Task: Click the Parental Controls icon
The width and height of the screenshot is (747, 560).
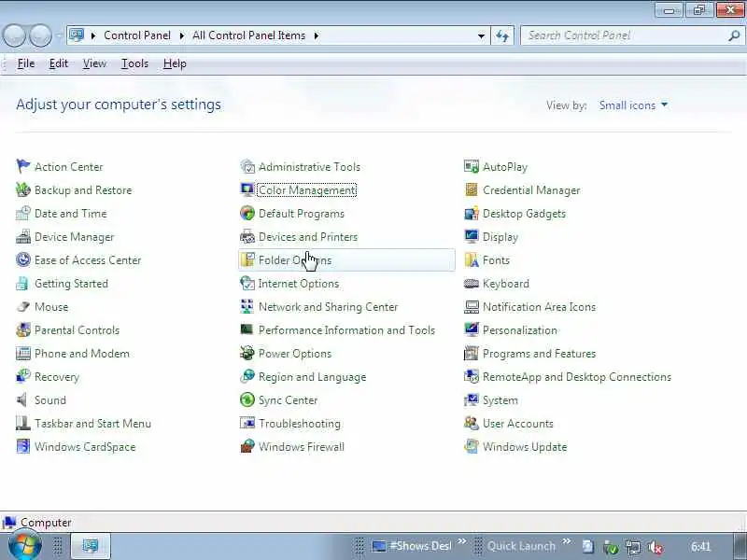Action: 22,329
